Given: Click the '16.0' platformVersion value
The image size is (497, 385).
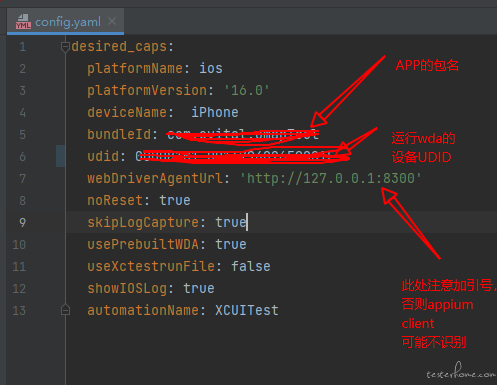Looking at the screenshot, I should [247, 90].
